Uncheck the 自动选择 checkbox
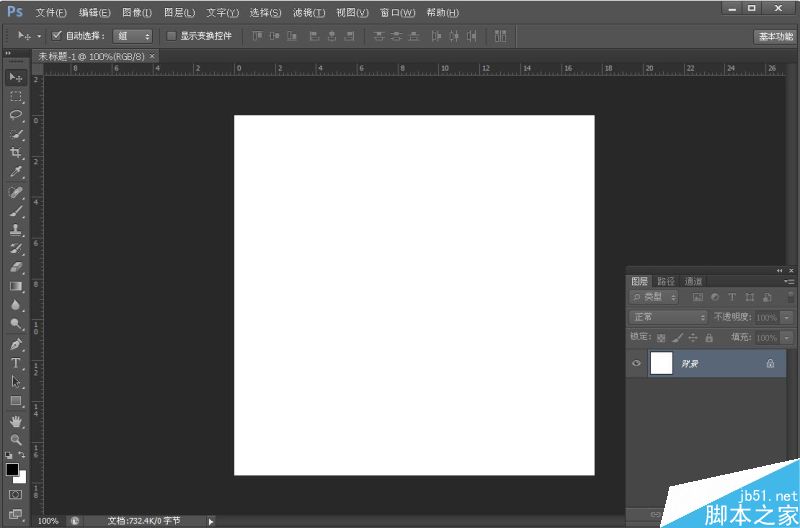 coord(57,35)
